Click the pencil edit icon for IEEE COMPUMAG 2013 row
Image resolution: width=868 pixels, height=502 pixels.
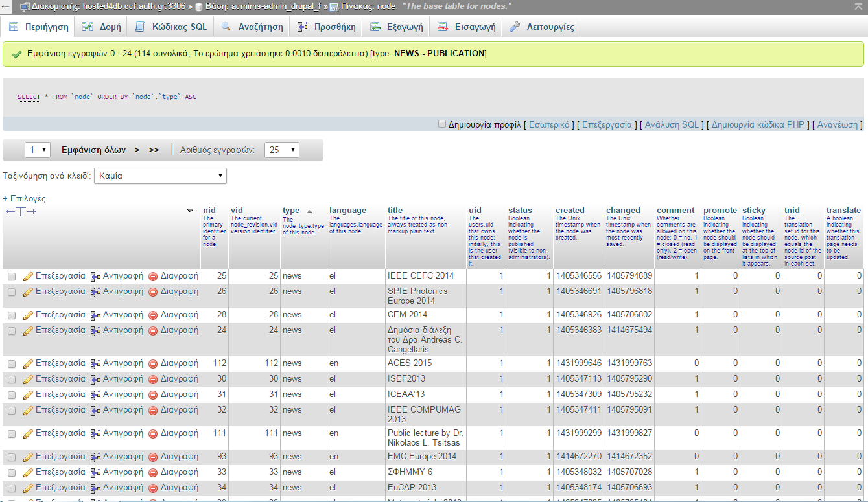28,411
